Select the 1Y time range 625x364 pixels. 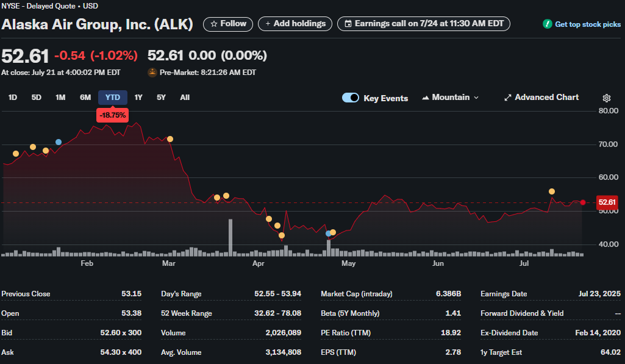pyautogui.click(x=138, y=98)
